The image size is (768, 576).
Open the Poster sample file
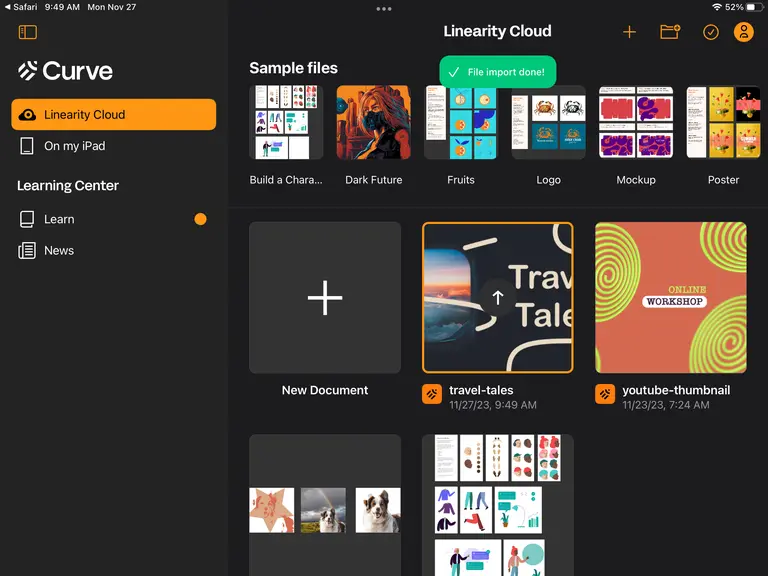click(723, 122)
